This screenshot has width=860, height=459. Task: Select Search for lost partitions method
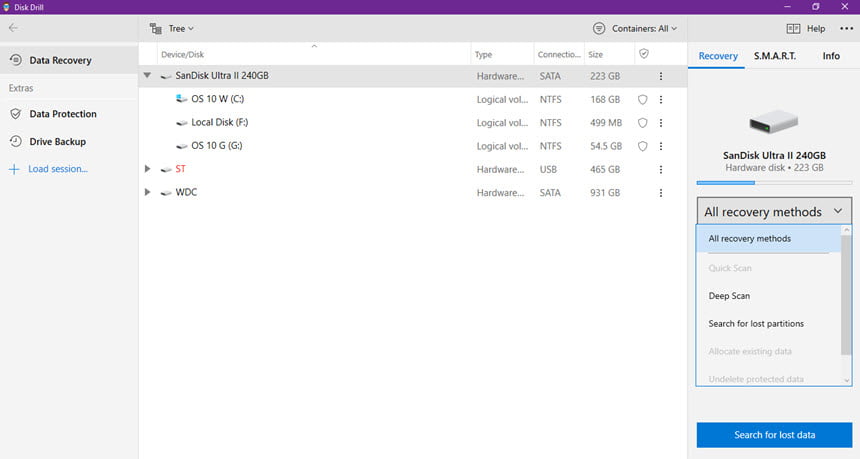tap(768, 324)
